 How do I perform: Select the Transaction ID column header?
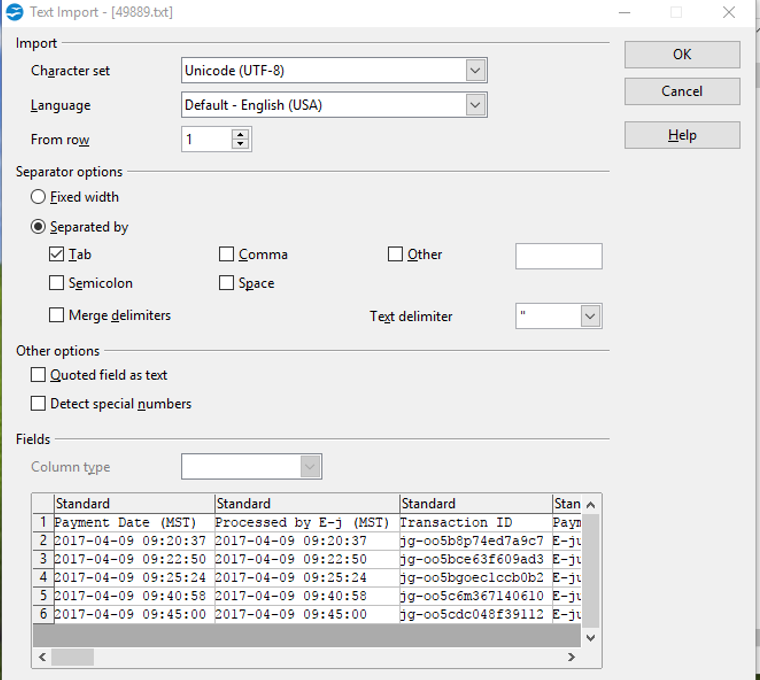pyautogui.click(x=474, y=504)
